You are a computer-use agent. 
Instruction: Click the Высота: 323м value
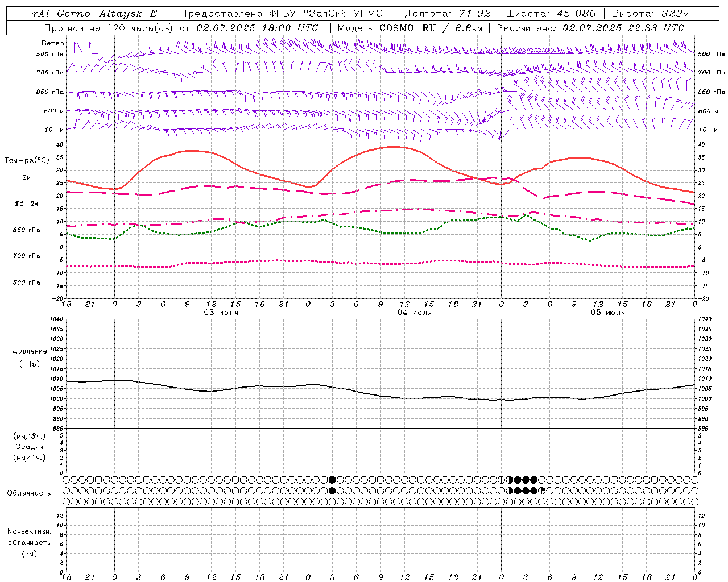[x=650, y=14]
